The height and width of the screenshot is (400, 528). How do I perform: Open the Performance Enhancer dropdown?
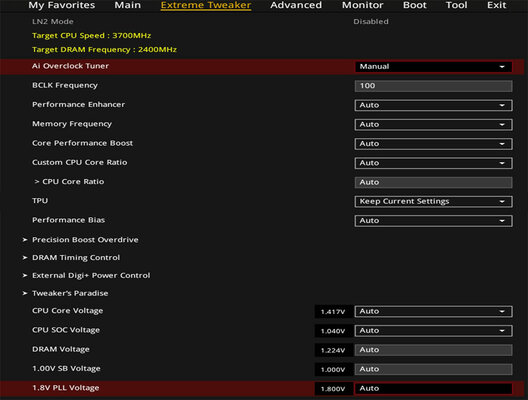pos(433,105)
